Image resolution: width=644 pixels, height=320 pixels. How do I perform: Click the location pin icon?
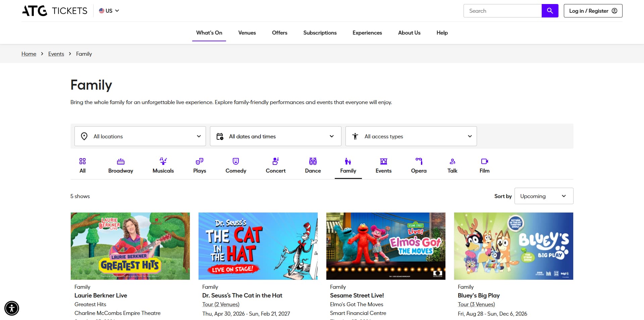(84, 136)
